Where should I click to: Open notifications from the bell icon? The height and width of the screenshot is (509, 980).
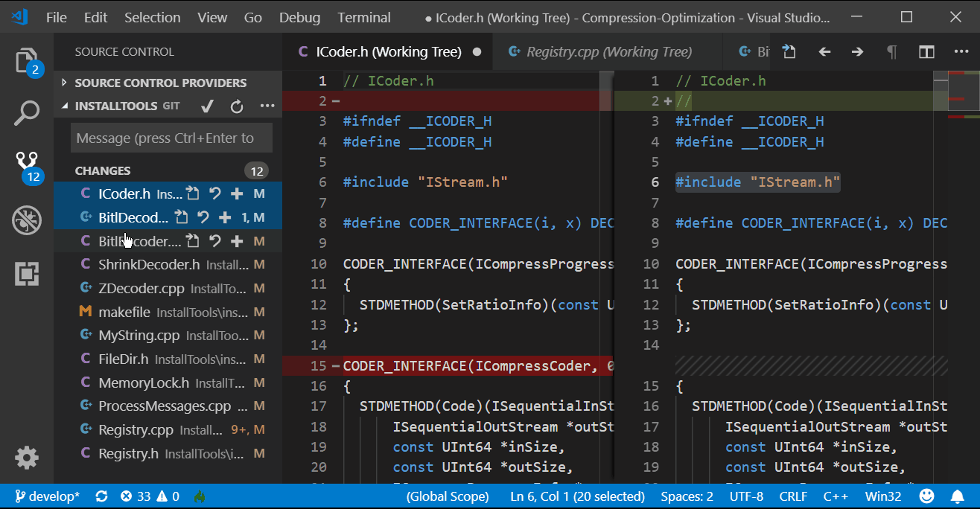click(x=957, y=496)
